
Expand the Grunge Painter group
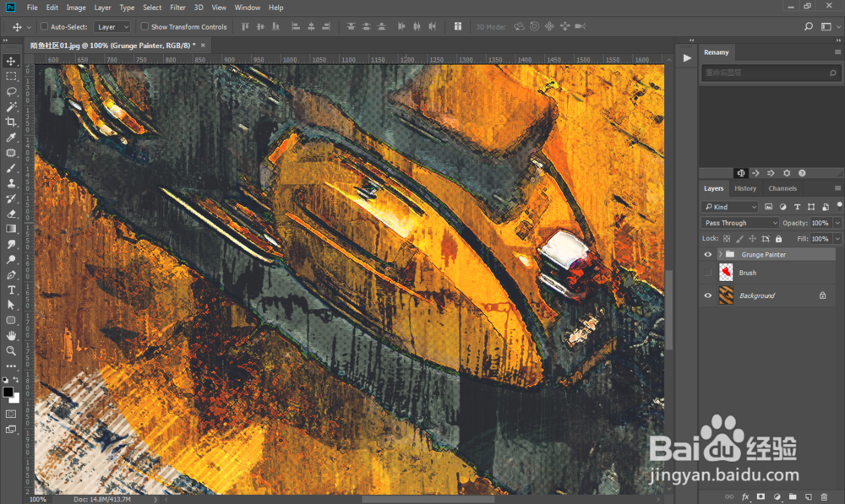(x=720, y=254)
